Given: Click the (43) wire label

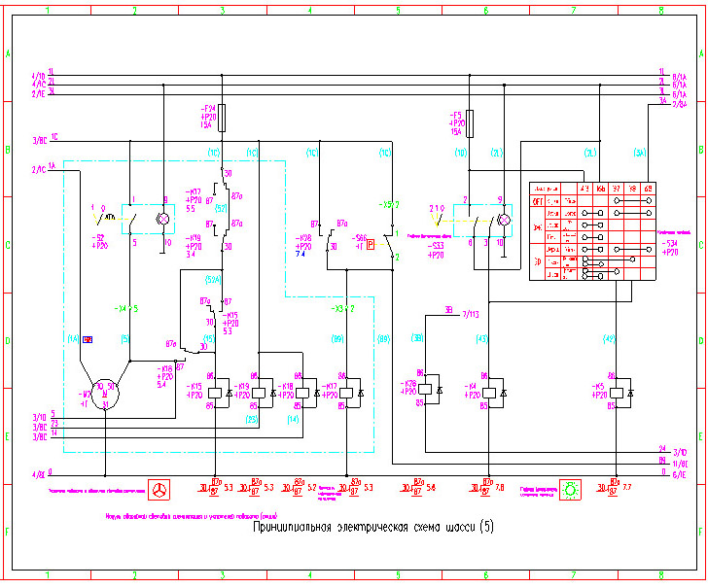Looking at the screenshot, I should pos(482,338).
